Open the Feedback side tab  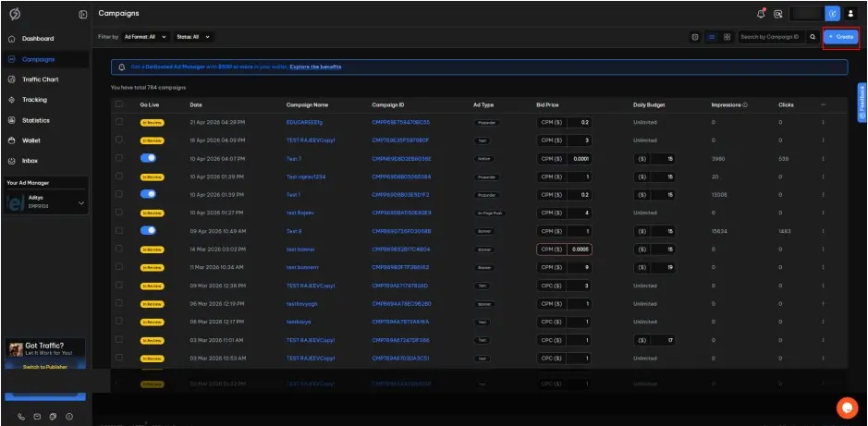coord(862,103)
